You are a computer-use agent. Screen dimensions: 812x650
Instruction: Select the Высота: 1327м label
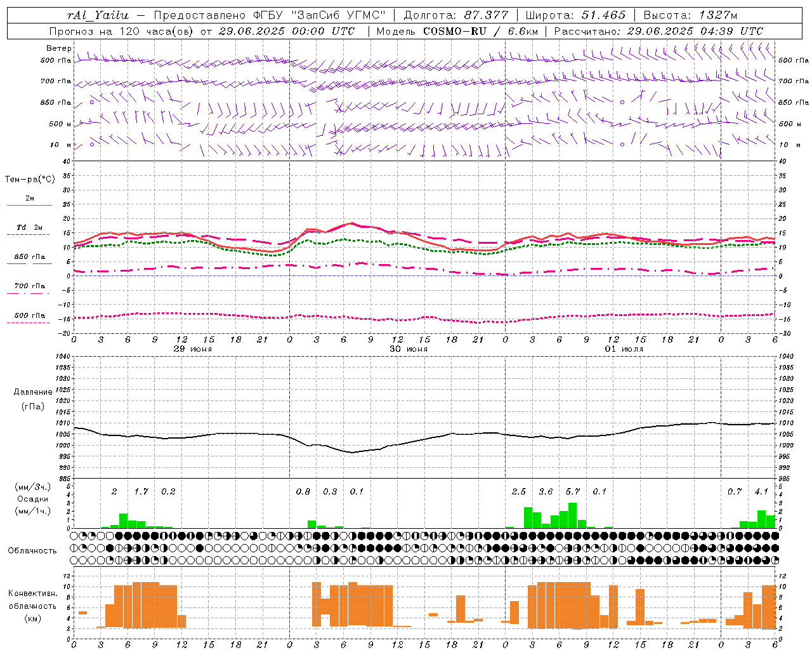[690, 15]
